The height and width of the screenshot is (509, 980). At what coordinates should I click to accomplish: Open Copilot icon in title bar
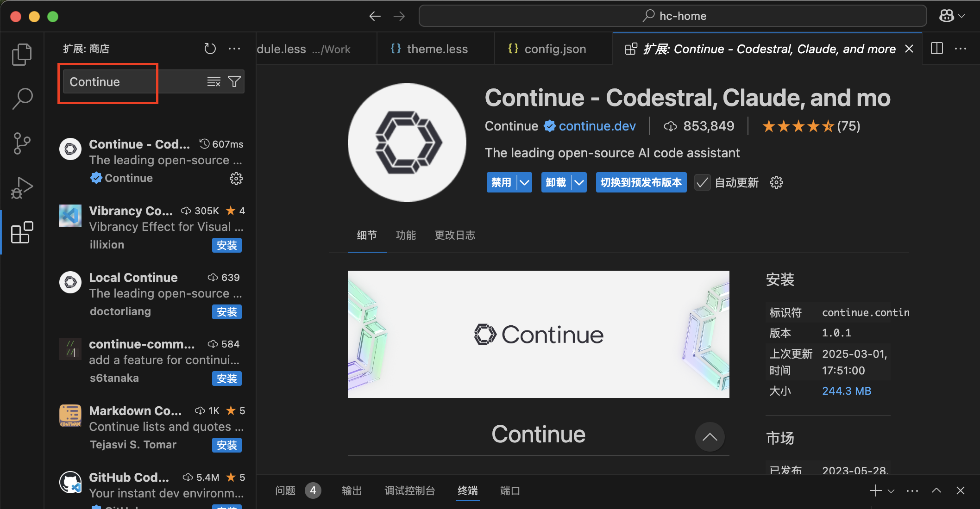(946, 16)
